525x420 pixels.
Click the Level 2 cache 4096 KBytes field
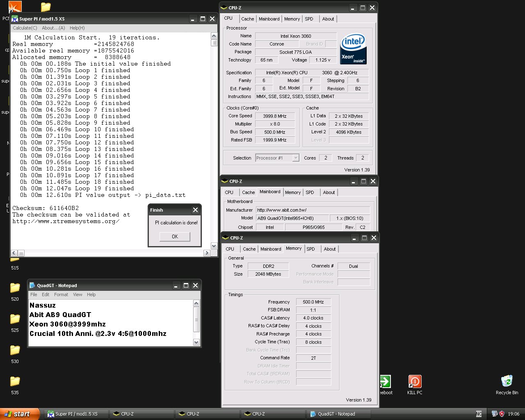349,132
